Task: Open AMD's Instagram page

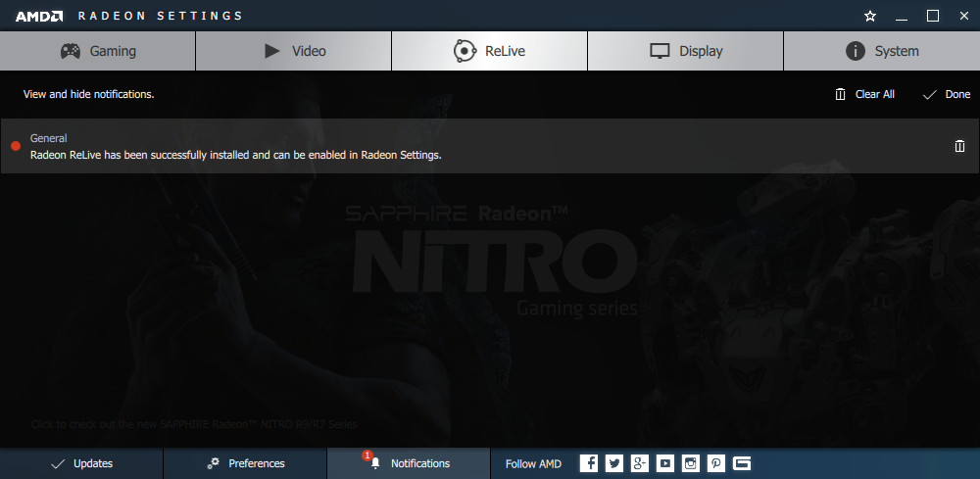Action: [691, 463]
